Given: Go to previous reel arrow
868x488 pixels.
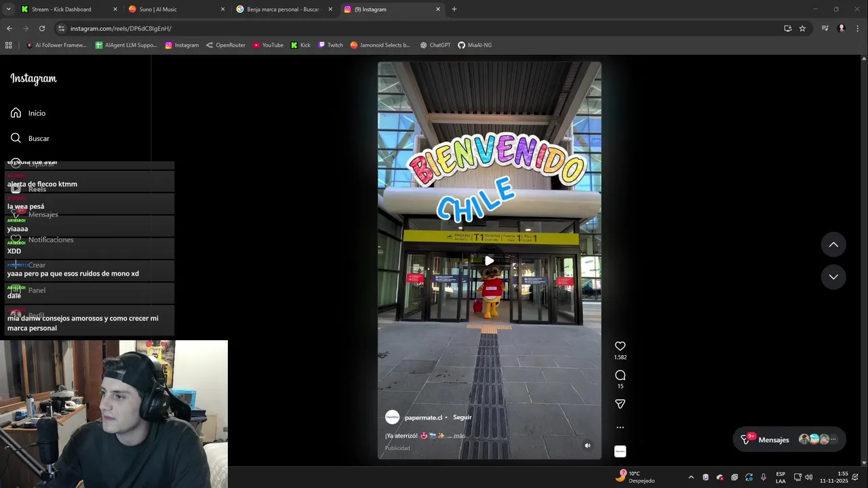Looking at the screenshot, I should [833, 245].
